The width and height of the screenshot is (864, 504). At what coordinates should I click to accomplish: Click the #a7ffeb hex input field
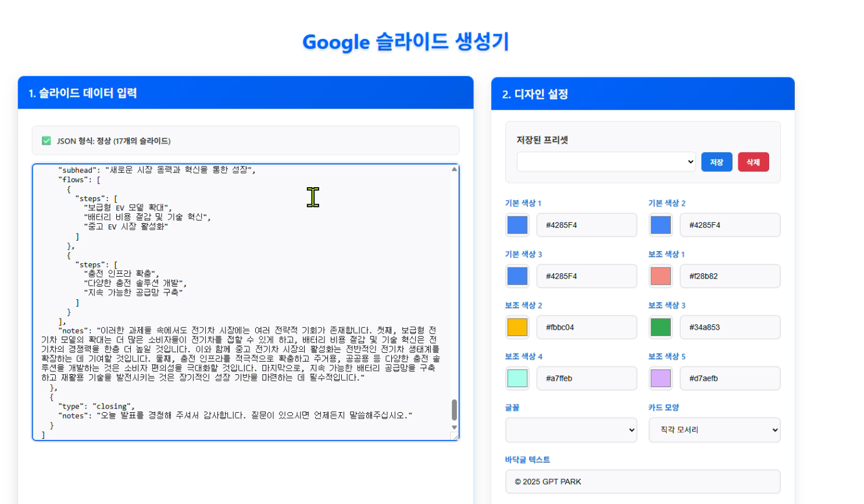click(x=587, y=378)
